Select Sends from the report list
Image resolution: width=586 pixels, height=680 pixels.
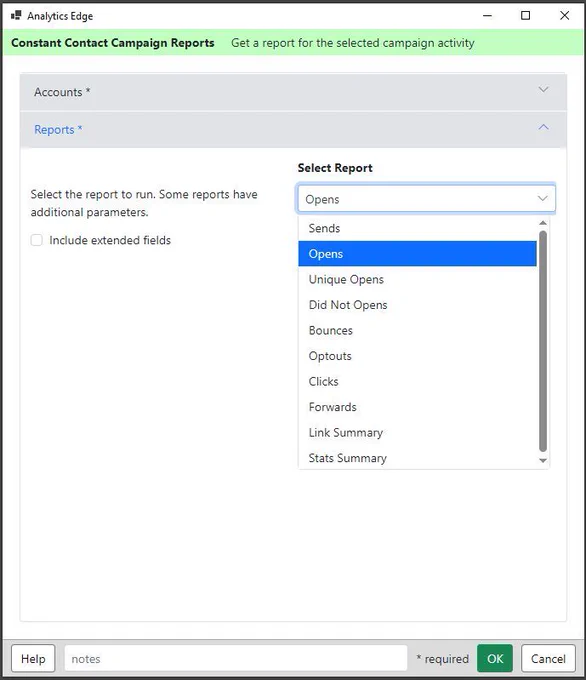417,228
